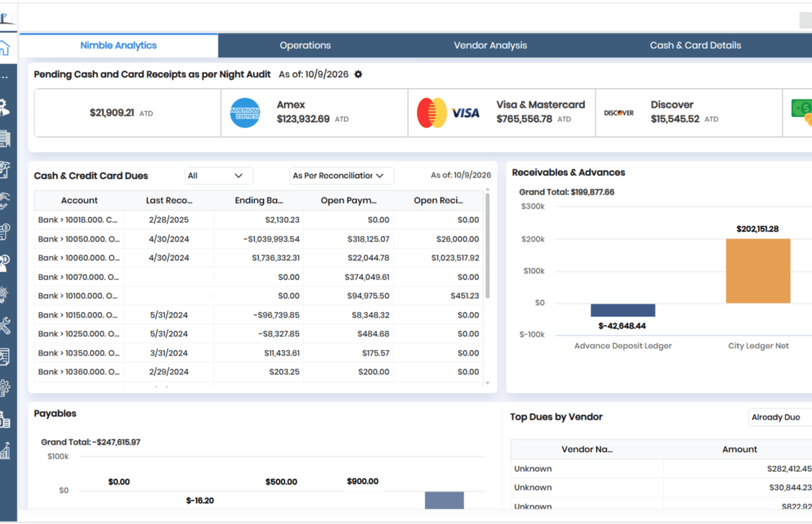The width and height of the screenshot is (812, 524).
Task: Click the $282,412.45 vendor amount
Action: [x=789, y=469]
